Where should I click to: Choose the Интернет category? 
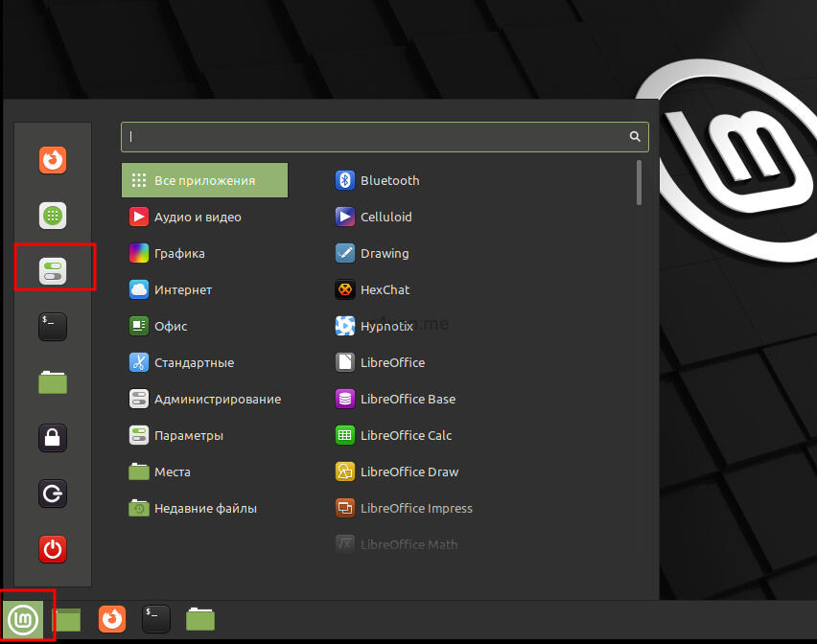click(x=182, y=290)
